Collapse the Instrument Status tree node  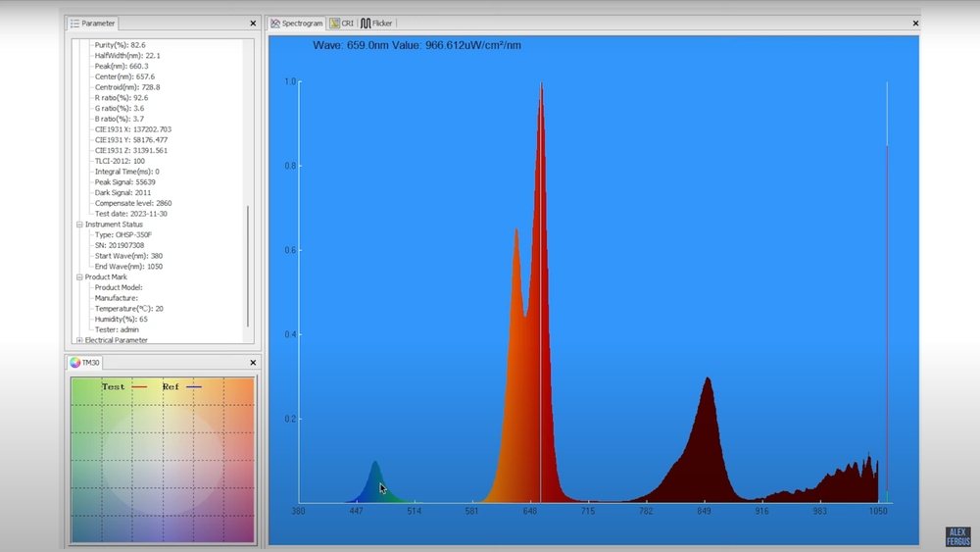[x=79, y=225]
